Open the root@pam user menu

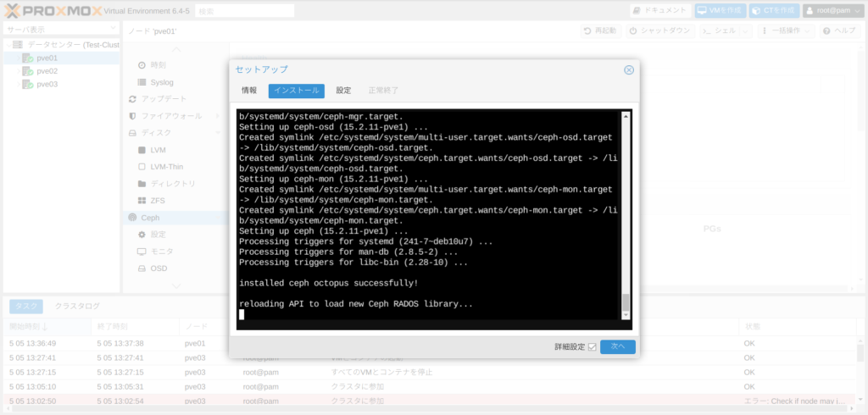[x=834, y=10]
